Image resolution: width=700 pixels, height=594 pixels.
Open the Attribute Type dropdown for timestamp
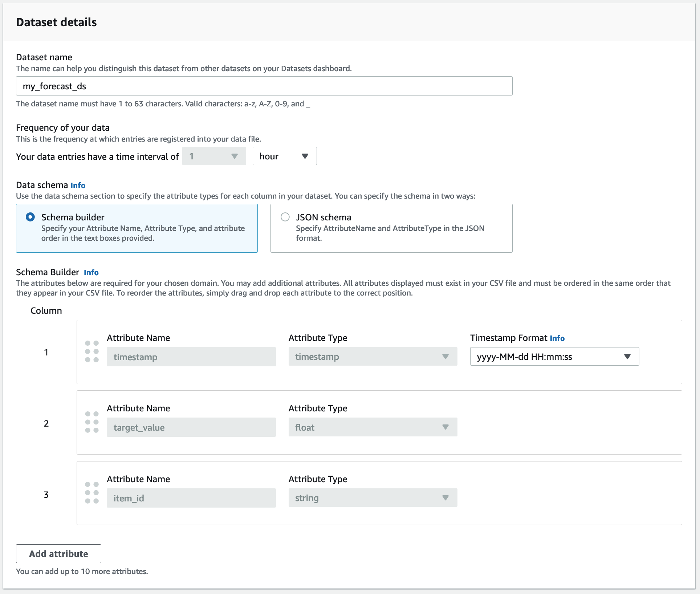tap(373, 357)
